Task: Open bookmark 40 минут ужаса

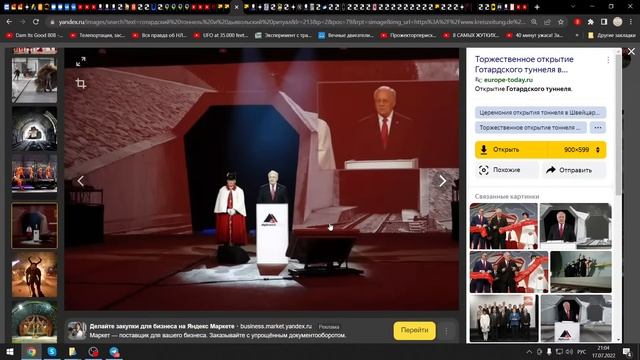Action: (x=535, y=36)
